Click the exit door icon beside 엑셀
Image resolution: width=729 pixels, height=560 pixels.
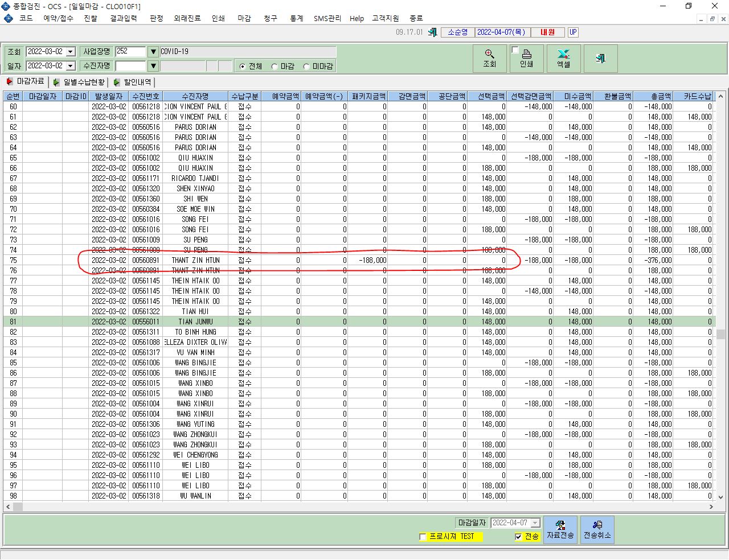click(600, 59)
